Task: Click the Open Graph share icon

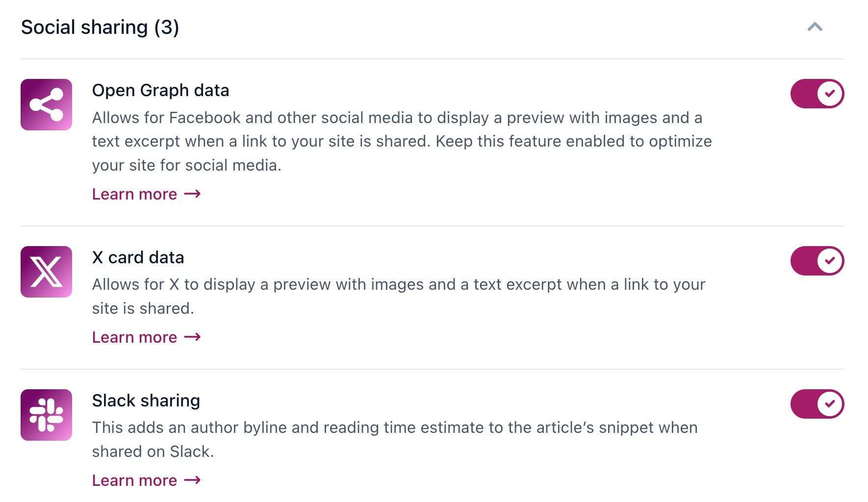Action: 46,104
